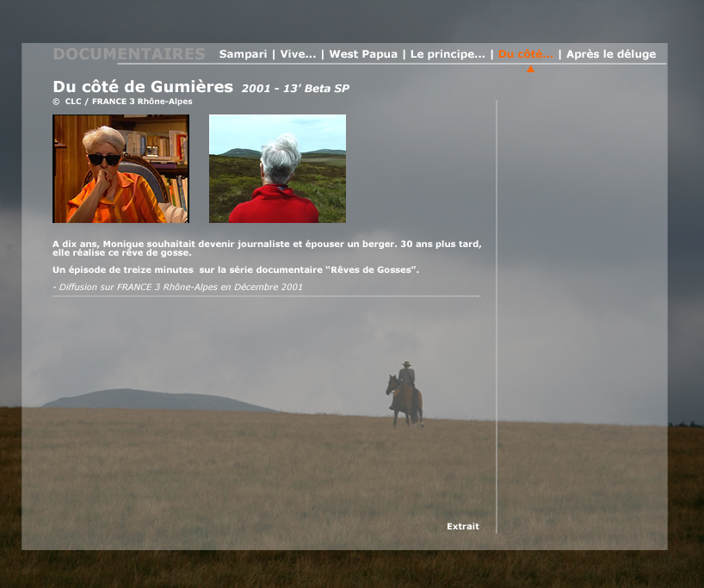Open the thumbnail of woman in sunglasses
The image size is (704, 588).
coord(120,169)
